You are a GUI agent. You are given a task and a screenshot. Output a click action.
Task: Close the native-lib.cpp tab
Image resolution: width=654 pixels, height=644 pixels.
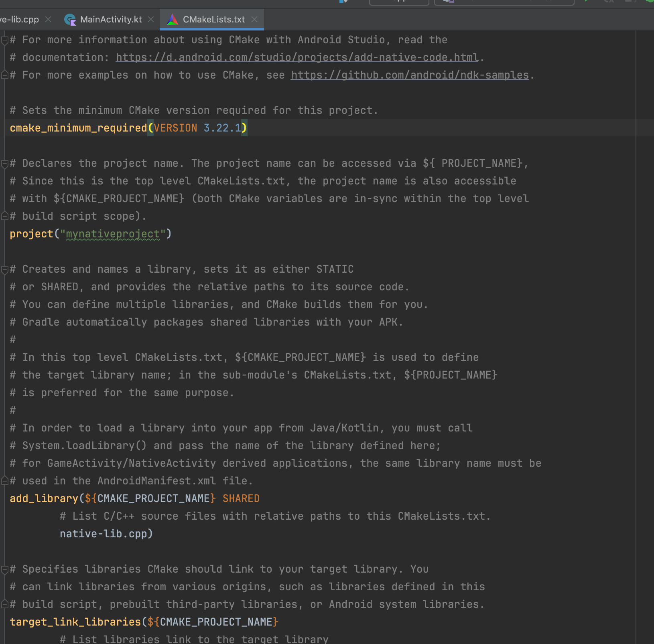[x=48, y=19]
